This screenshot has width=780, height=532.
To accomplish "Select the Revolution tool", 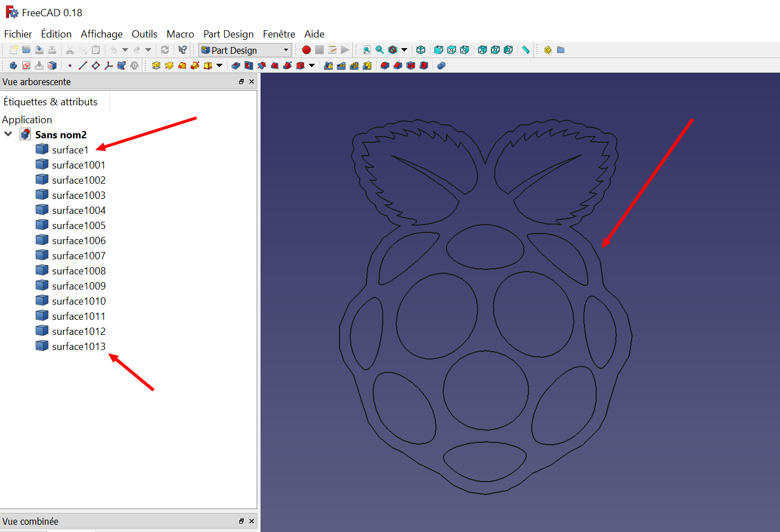I will tap(169, 66).
